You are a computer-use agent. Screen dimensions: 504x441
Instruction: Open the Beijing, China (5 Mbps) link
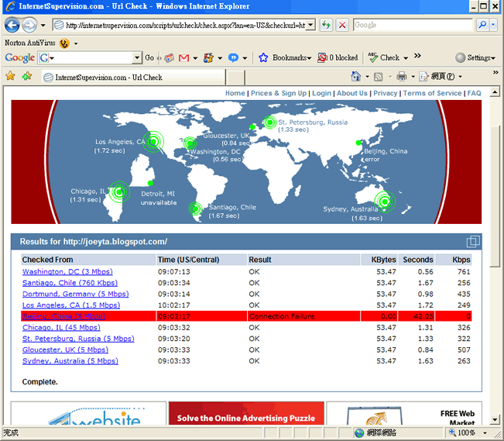pyautogui.click(x=63, y=316)
